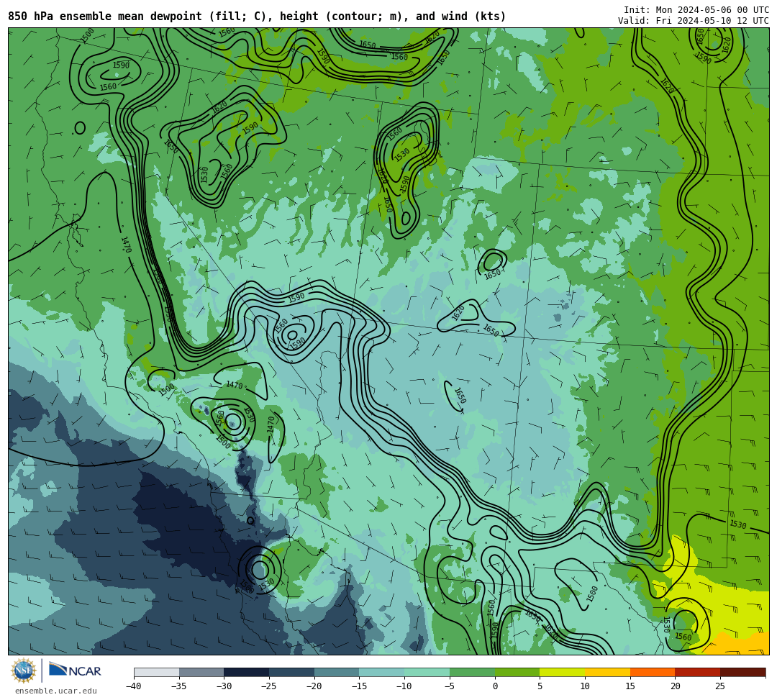
Task: Click the 25 colorbar tick label
Action: pos(720,686)
